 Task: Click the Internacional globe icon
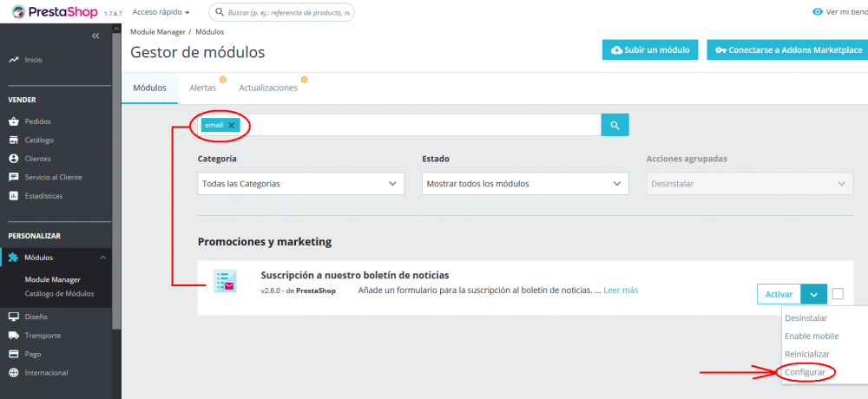pyautogui.click(x=14, y=373)
